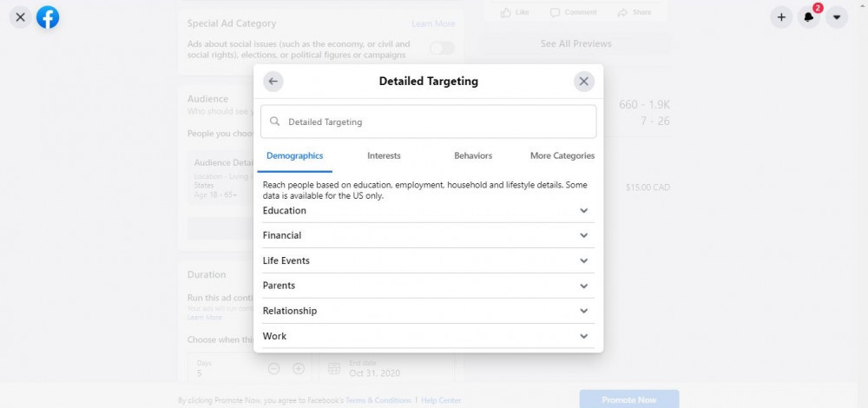Expand the Relationship category chevron
Image resolution: width=868 pixels, height=408 pixels.
583,311
